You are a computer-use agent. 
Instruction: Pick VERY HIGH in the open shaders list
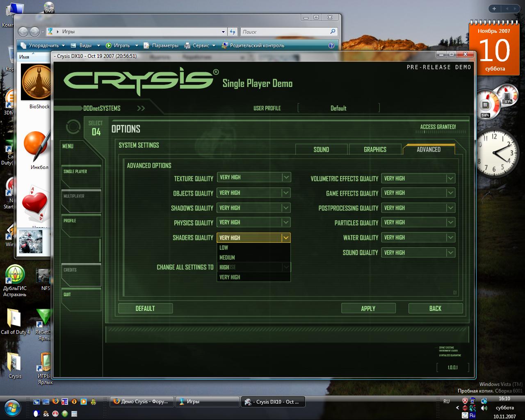[253, 277]
